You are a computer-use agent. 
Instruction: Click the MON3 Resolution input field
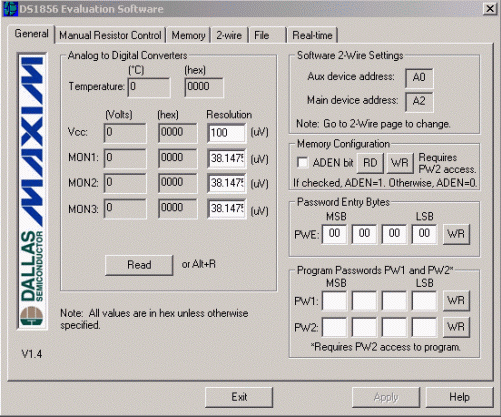pyautogui.click(x=227, y=209)
